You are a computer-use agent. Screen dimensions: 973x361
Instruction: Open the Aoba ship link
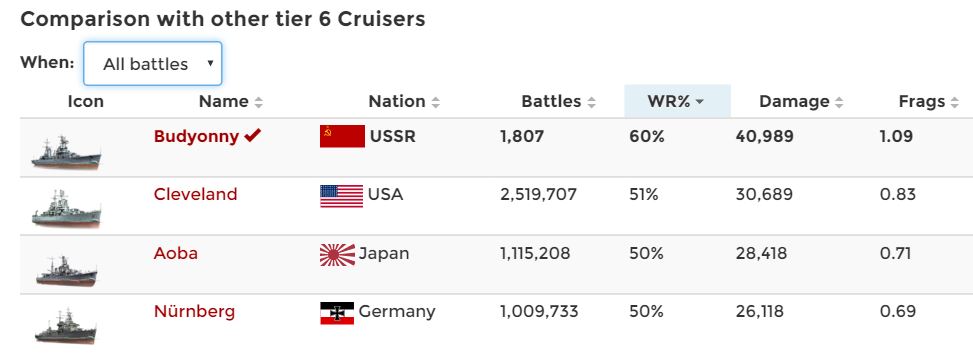[176, 253]
